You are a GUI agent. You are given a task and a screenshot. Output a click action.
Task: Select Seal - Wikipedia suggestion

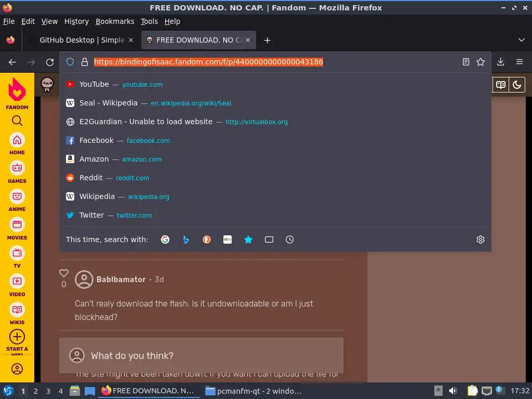pos(275,103)
